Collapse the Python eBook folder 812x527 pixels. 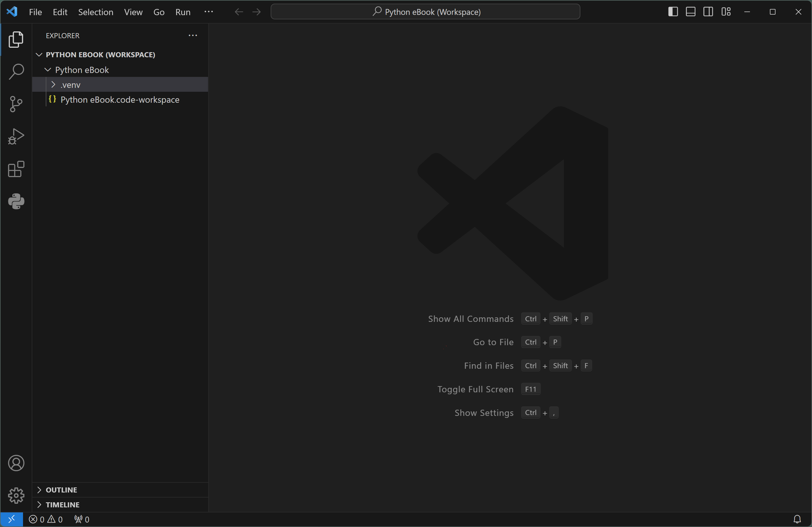(x=120, y=70)
